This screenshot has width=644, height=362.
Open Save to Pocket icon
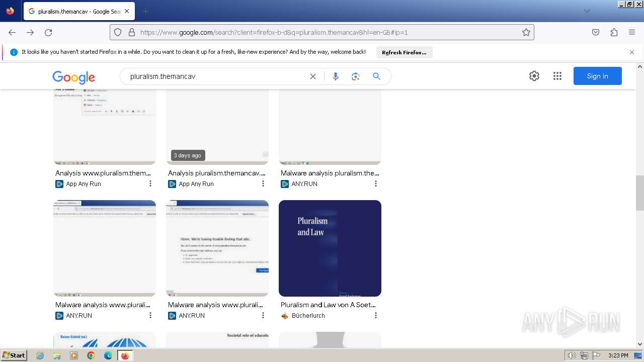click(596, 32)
